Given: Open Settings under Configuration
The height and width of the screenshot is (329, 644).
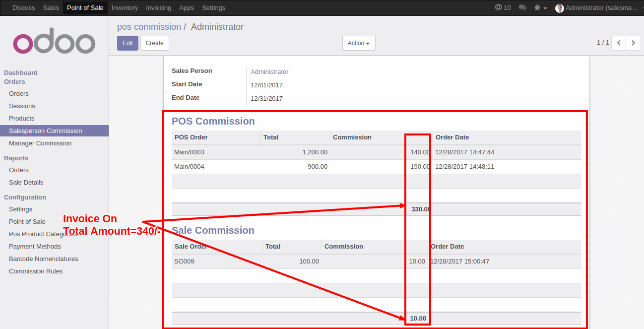Looking at the screenshot, I should click(x=20, y=209).
